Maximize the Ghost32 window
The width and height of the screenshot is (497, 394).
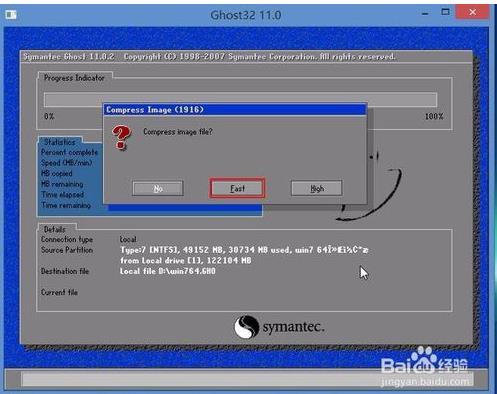(x=445, y=12)
